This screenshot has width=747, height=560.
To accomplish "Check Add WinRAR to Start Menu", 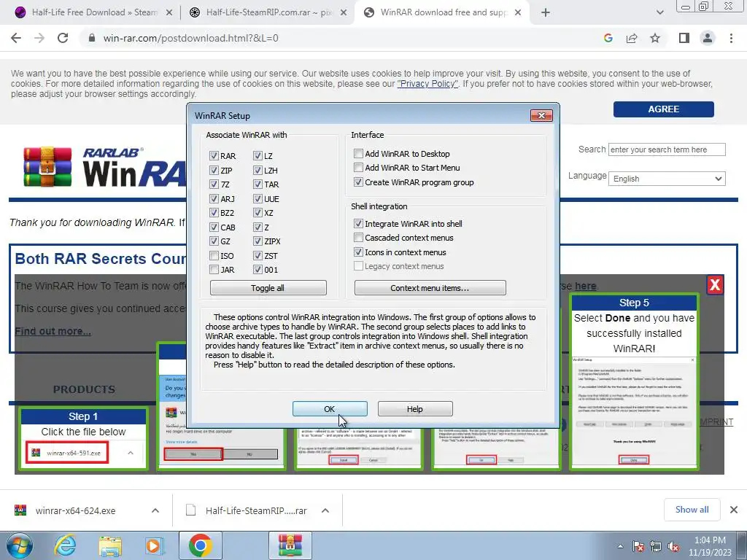I will pos(358,168).
